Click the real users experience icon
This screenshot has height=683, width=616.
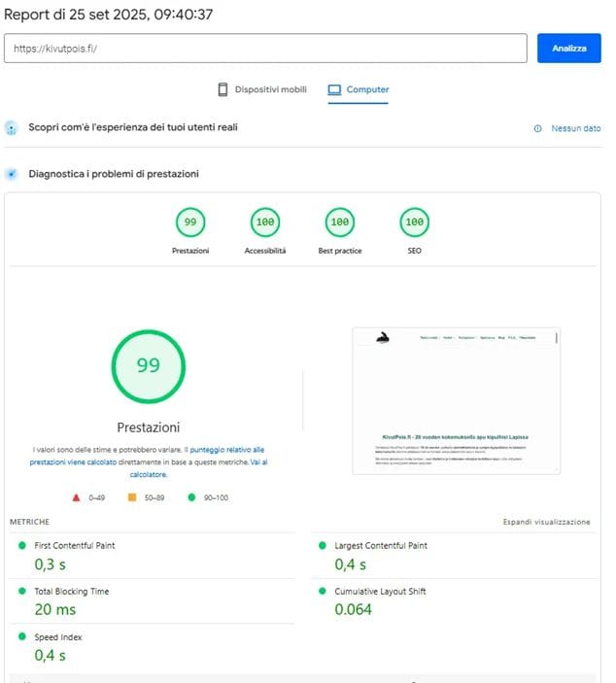(x=12, y=128)
